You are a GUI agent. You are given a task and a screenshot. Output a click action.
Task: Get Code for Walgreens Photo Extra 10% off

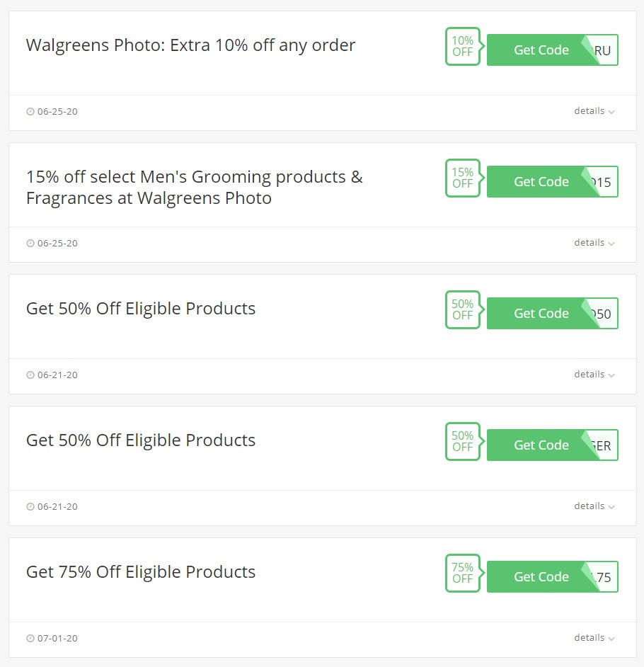(x=541, y=50)
